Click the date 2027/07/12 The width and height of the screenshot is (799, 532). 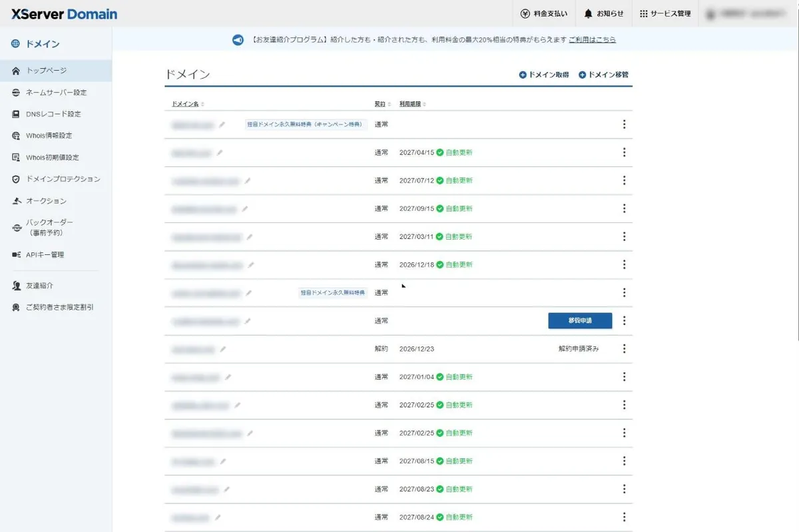point(416,180)
